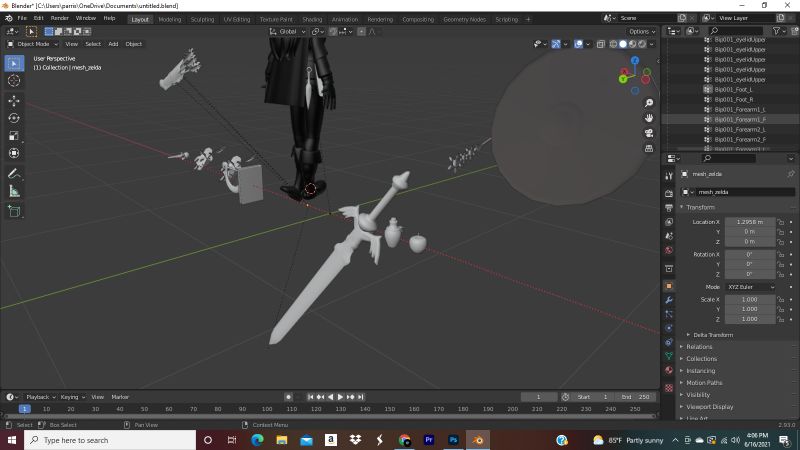Switch to solid viewport shading

pos(623,44)
